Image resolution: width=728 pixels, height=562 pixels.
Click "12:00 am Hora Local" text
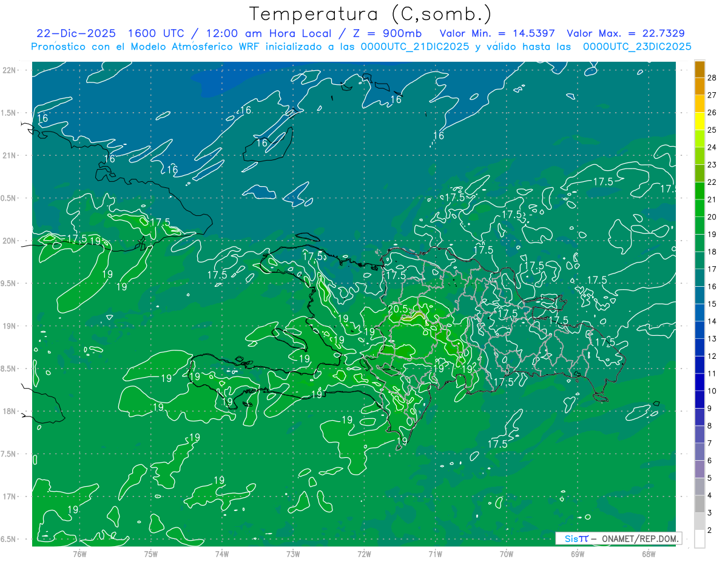point(269,33)
